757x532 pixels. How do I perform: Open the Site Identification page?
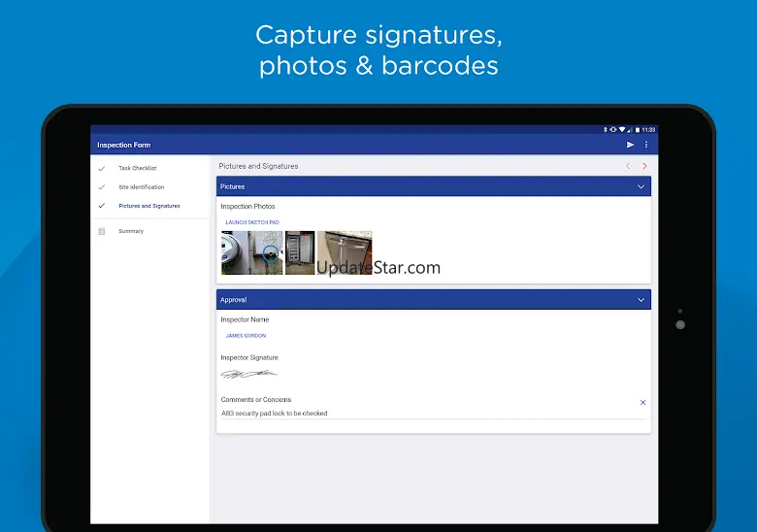point(142,186)
